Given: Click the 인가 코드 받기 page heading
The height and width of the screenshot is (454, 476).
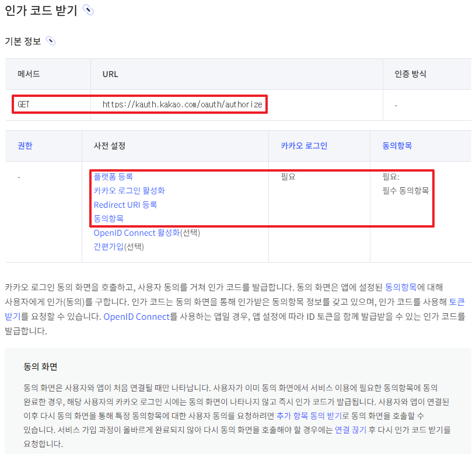Looking at the screenshot, I should (x=41, y=11).
